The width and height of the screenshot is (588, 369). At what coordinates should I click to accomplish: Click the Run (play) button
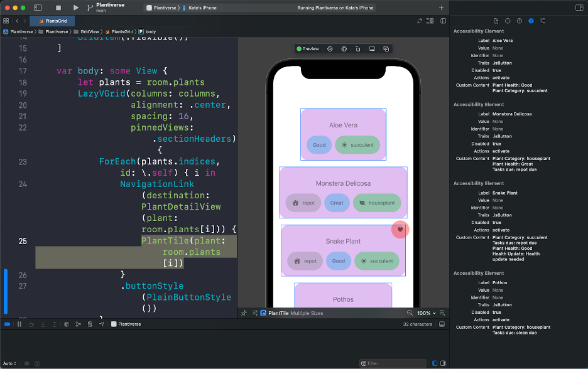76,8
